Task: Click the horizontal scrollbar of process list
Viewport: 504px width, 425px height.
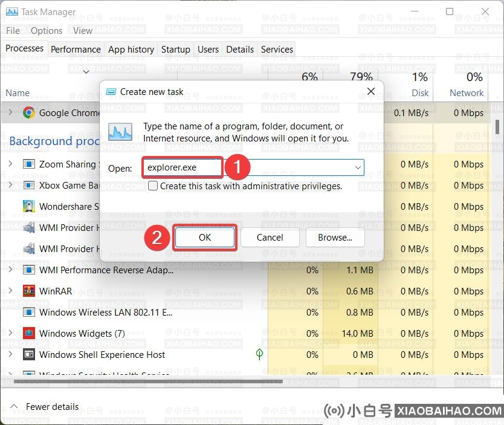Action: 148,381
